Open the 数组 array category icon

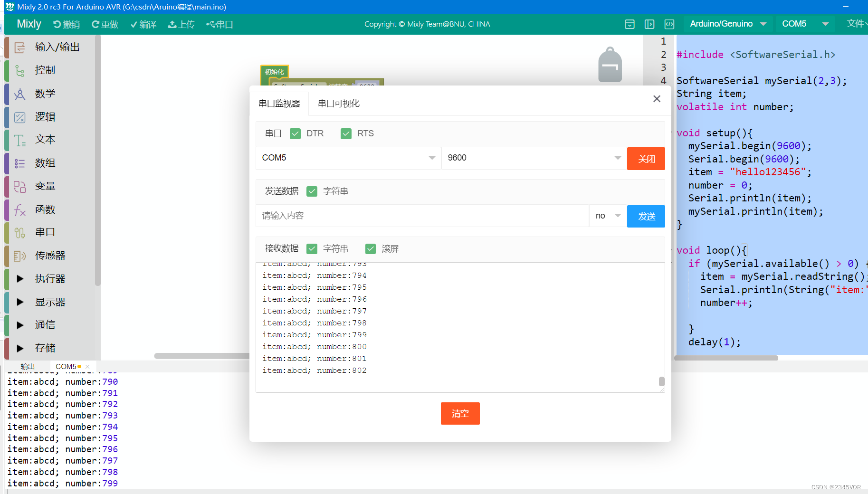click(x=19, y=163)
